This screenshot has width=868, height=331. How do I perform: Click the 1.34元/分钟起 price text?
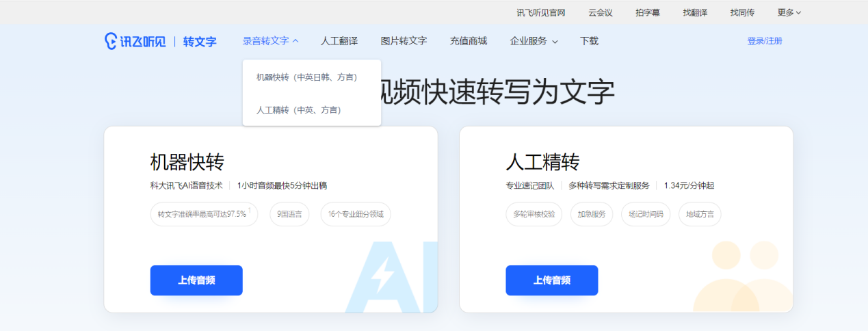pos(689,185)
